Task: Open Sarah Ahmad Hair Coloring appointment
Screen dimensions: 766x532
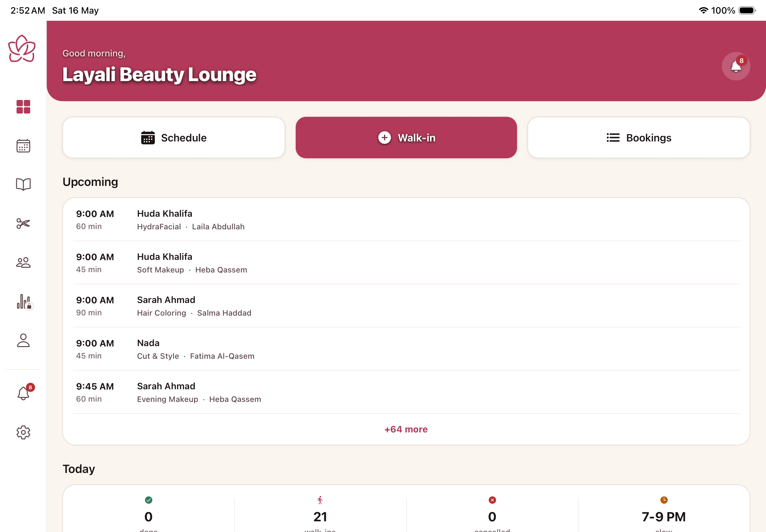Action: (x=406, y=306)
